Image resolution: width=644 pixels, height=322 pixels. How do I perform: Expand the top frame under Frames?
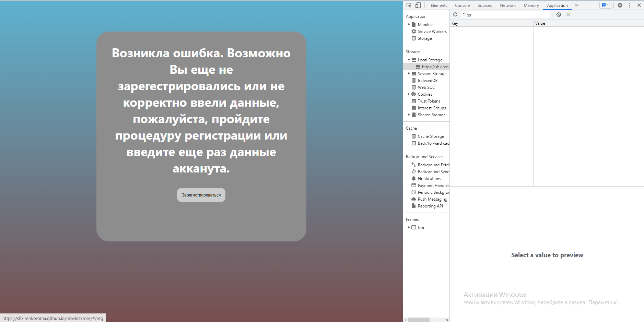tap(408, 227)
